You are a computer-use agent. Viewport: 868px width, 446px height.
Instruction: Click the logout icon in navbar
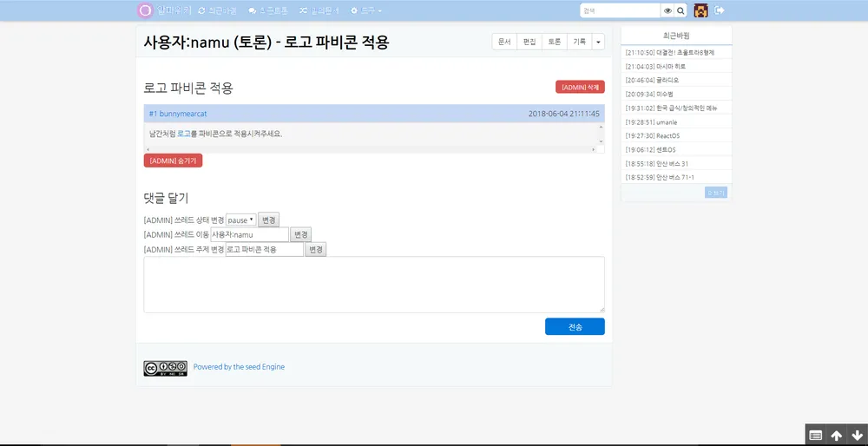tap(719, 10)
